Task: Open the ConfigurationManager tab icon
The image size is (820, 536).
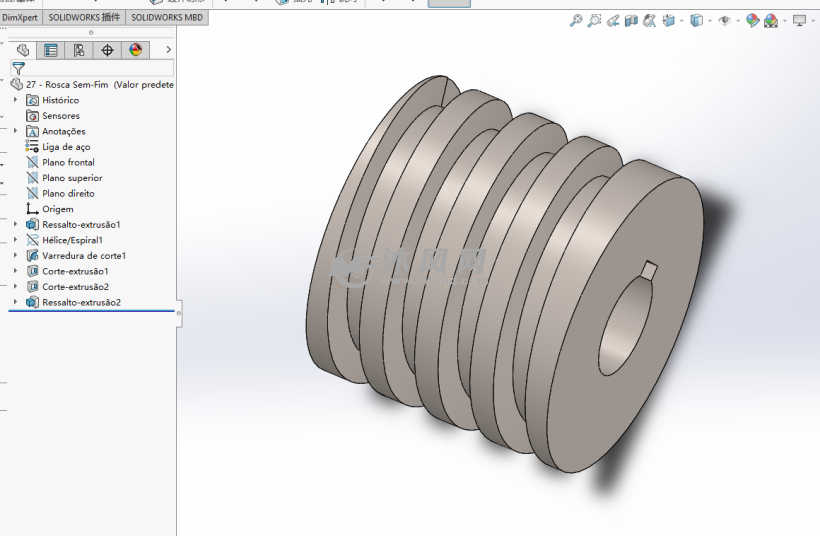Action: click(79, 50)
